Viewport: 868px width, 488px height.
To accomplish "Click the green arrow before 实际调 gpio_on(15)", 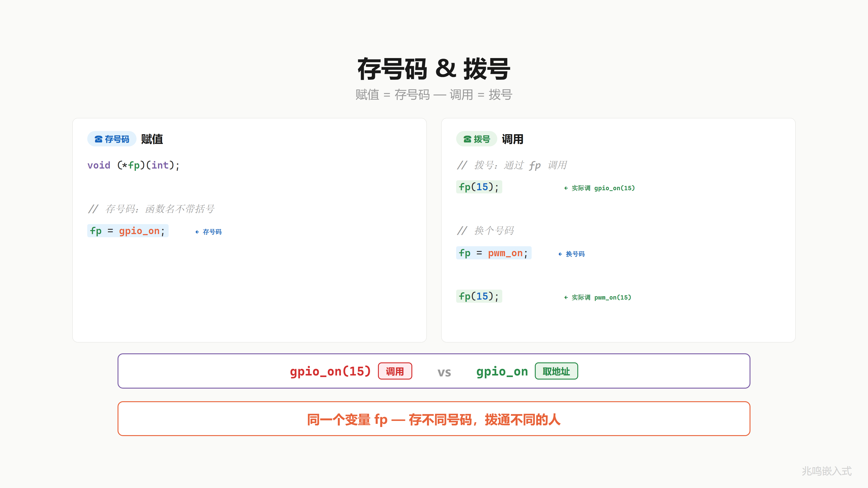I will pos(566,188).
